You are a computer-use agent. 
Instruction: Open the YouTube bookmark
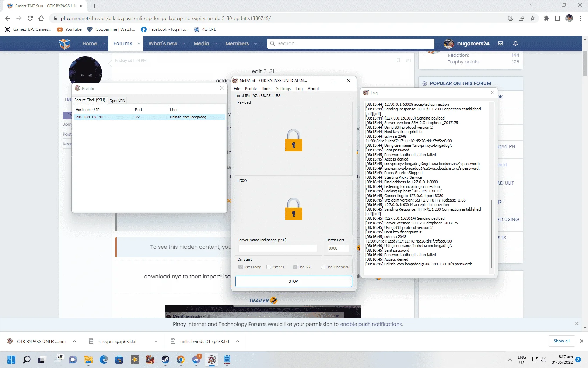click(x=69, y=29)
